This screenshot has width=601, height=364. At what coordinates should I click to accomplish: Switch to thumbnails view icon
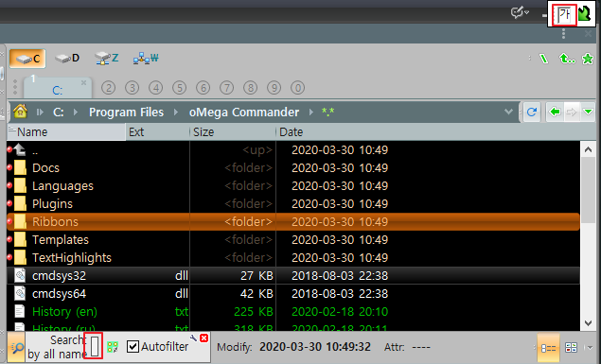tap(571, 348)
